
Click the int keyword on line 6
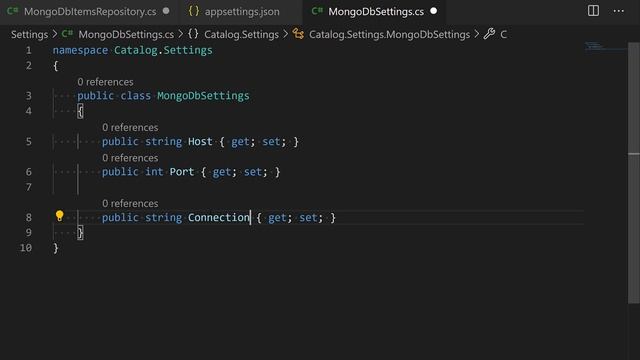[x=154, y=172]
